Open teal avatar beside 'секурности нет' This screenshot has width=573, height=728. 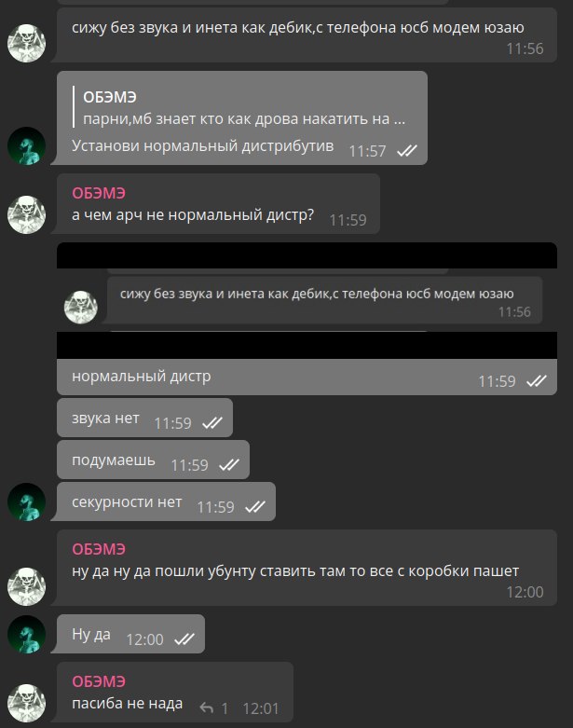coord(26,501)
